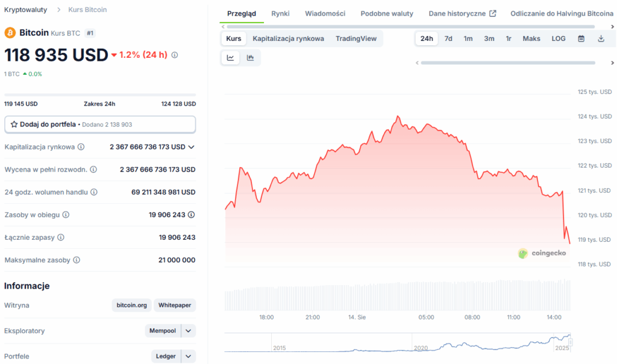This screenshot has width=617, height=364.
Task: Click the chart range handle near 2025
Action: (x=570, y=342)
